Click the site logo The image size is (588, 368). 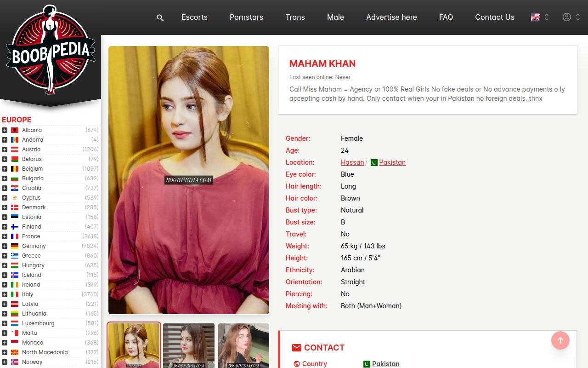(x=51, y=51)
